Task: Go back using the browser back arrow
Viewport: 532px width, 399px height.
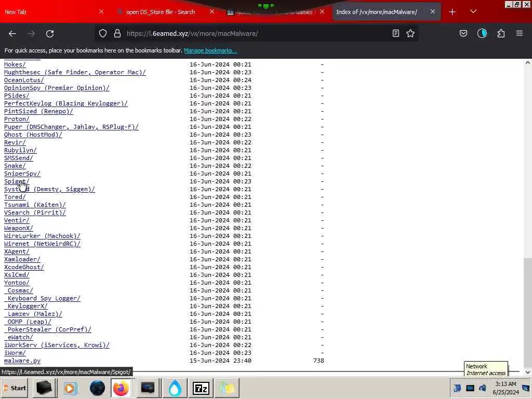Action: (x=12, y=33)
